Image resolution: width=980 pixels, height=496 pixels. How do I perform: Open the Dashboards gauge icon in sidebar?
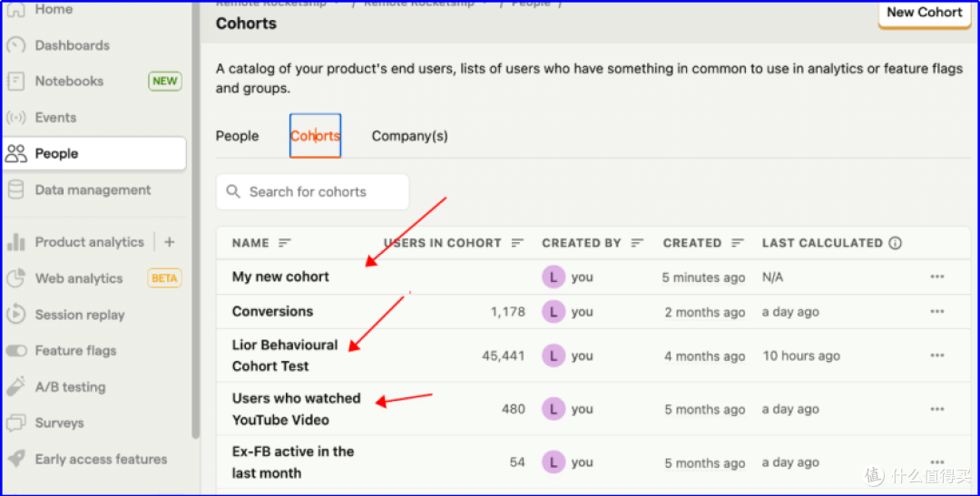pos(15,45)
